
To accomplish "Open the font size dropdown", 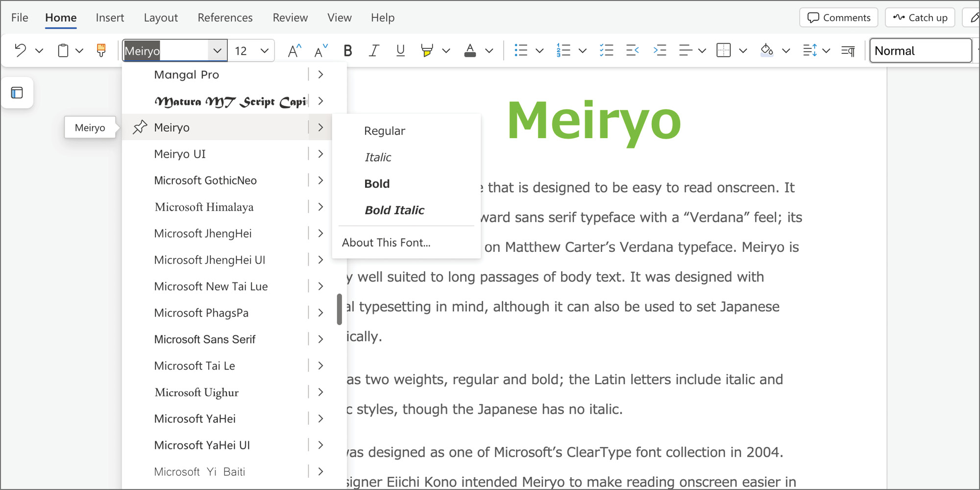I will pos(265,50).
